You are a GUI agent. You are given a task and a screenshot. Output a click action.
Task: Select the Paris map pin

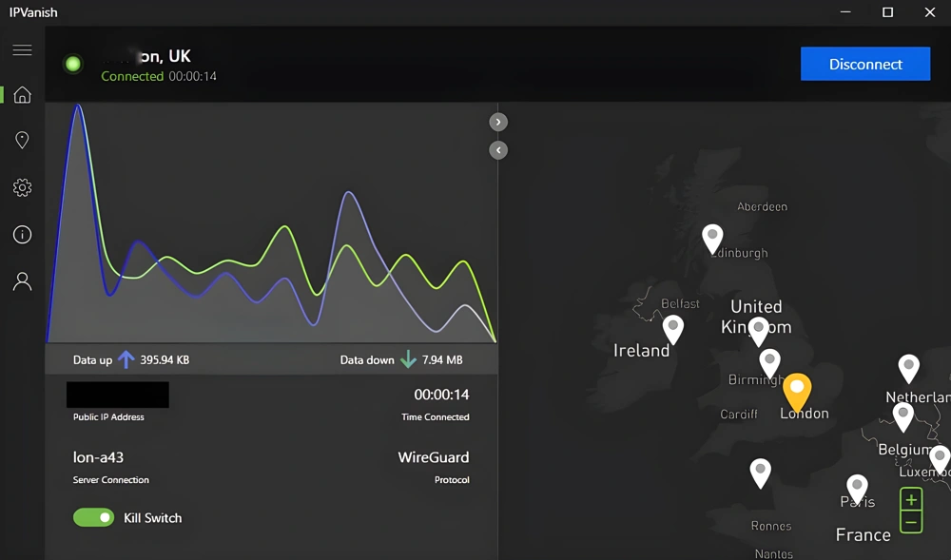(857, 490)
